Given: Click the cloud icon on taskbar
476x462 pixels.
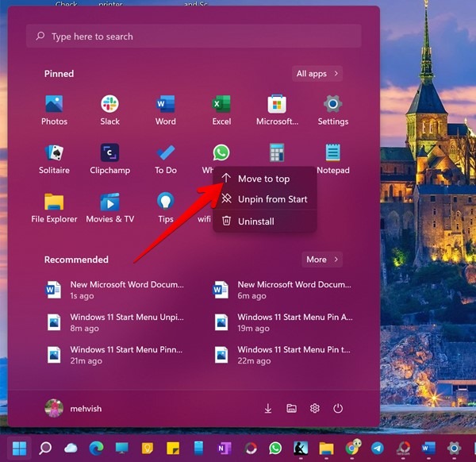Looking at the screenshot, I should click(x=71, y=449).
